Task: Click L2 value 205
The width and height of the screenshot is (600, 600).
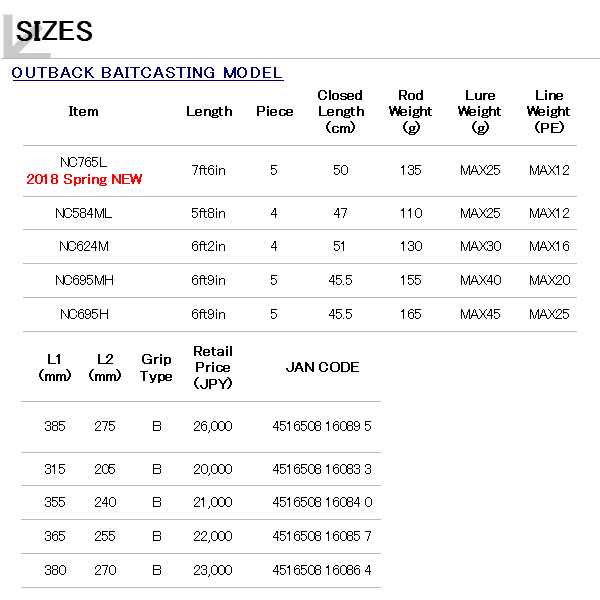Action: point(105,469)
